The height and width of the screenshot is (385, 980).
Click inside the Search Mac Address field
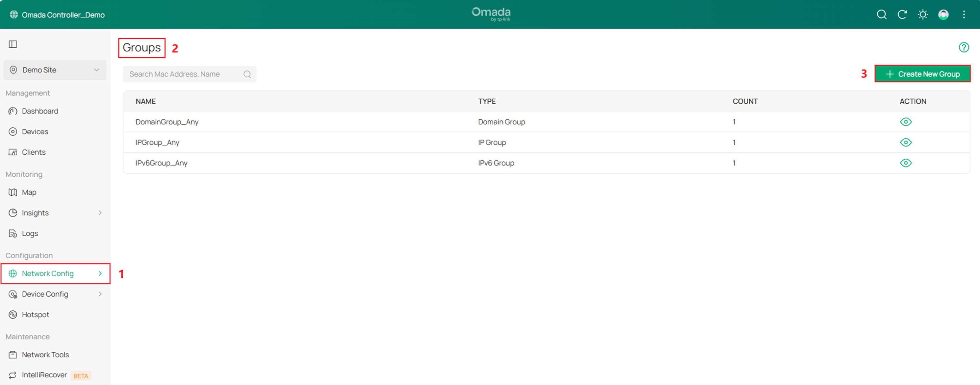[179, 74]
